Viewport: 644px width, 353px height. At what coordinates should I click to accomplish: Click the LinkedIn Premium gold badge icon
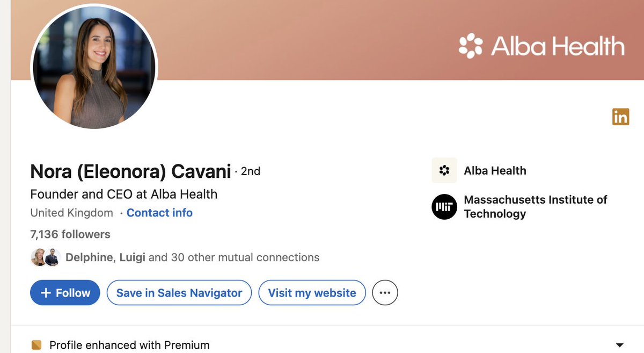620,117
